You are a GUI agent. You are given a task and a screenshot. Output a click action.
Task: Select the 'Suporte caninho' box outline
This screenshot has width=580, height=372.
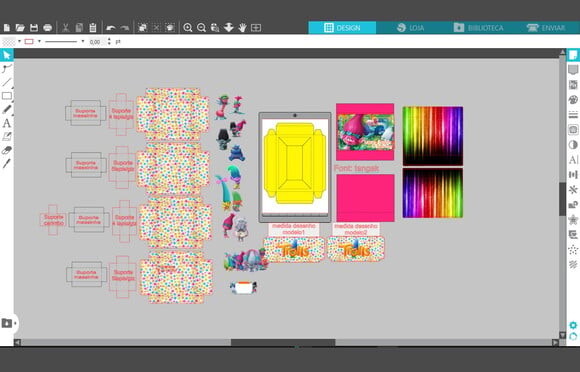[x=53, y=220]
